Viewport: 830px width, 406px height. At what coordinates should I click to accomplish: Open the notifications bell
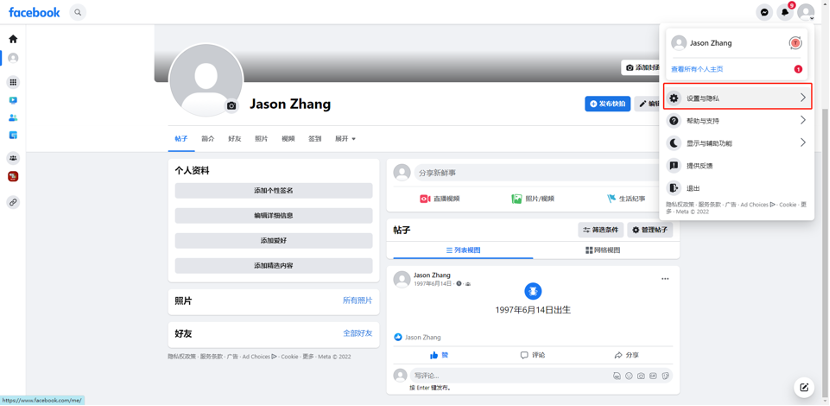(x=785, y=12)
